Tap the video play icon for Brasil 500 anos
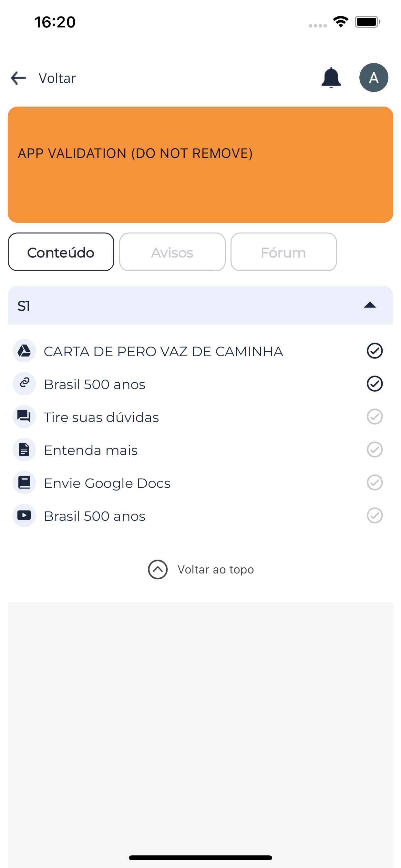Viewport: 401px width, 868px height. click(24, 515)
